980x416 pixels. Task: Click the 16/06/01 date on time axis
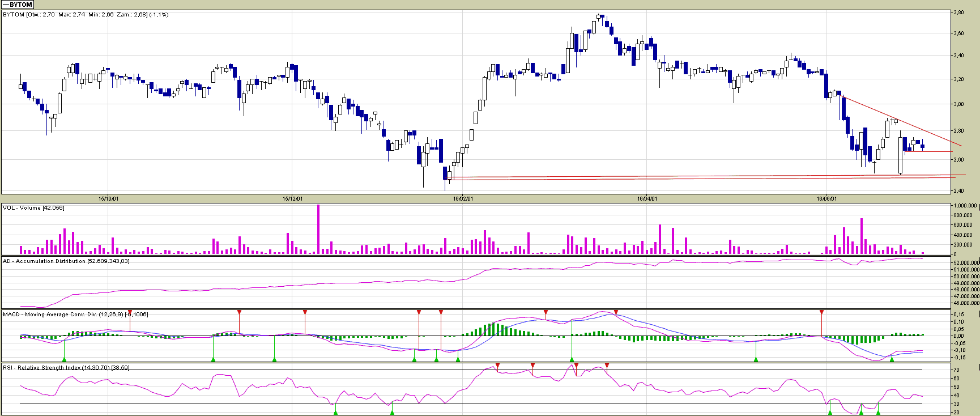tap(826, 199)
